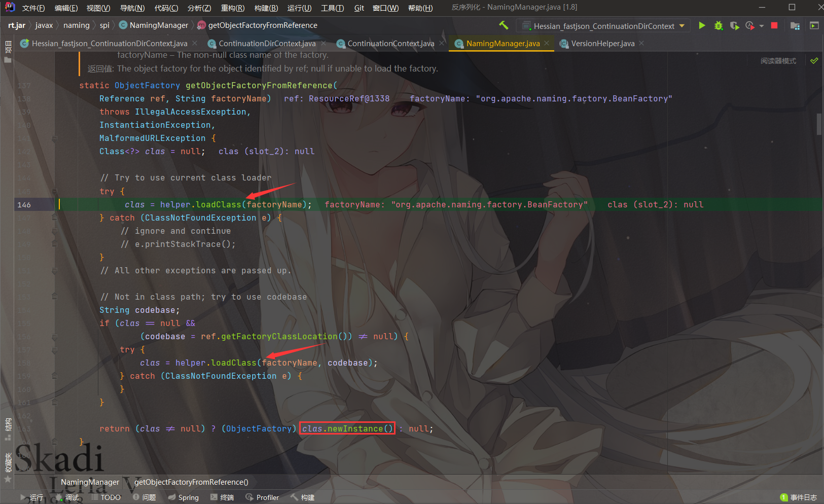Open the 分析(Z) menu
The width and height of the screenshot is (824, 504).
[x=199, y=8]
